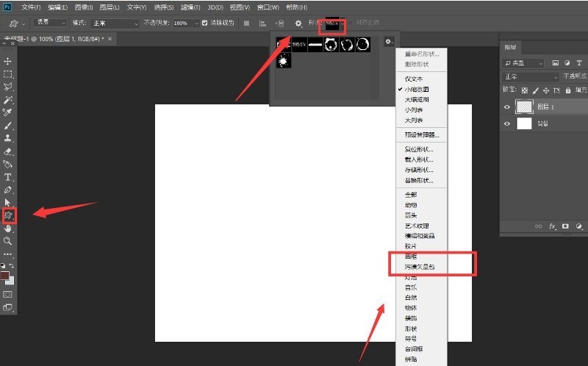
Task: Toggle the 消除锯齿 anti-alias checkbox
Action: (204, 23)
